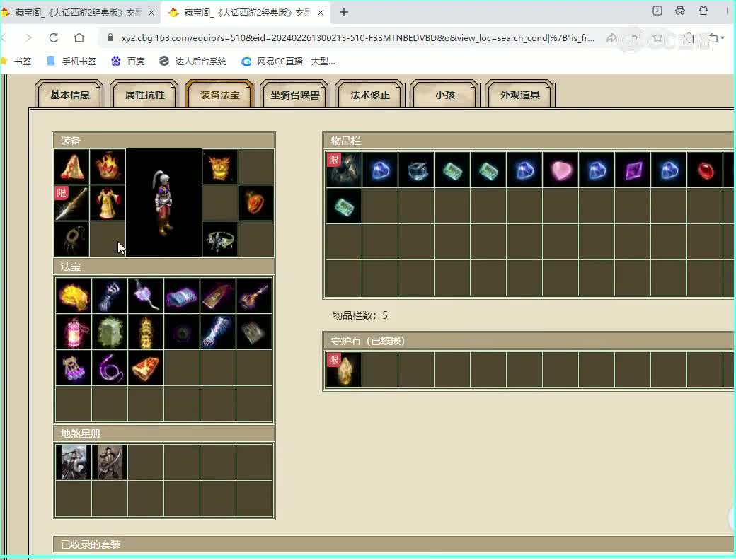Click the pink heart gem in 物品栏

[x=561, y=170]
